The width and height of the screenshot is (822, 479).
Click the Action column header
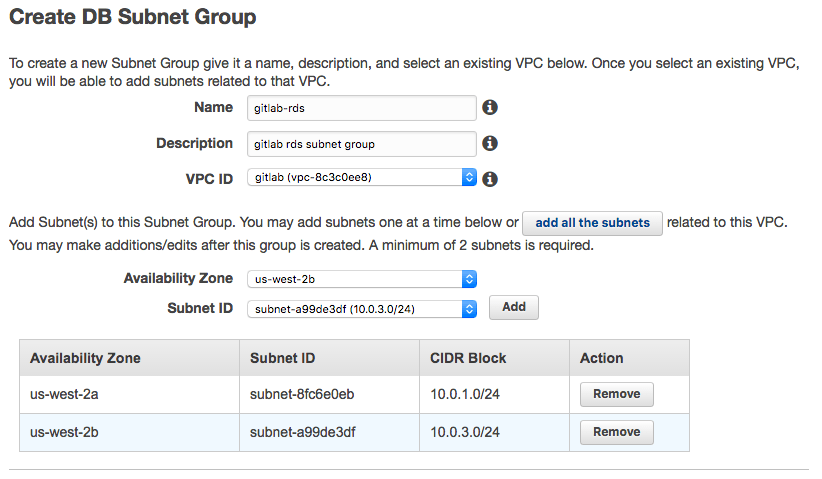[602, 358]
